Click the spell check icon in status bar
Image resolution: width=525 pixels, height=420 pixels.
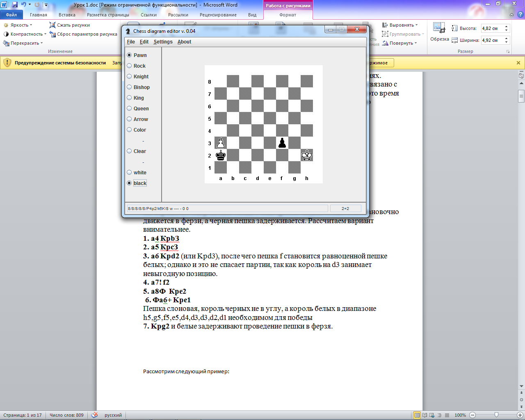94,415
